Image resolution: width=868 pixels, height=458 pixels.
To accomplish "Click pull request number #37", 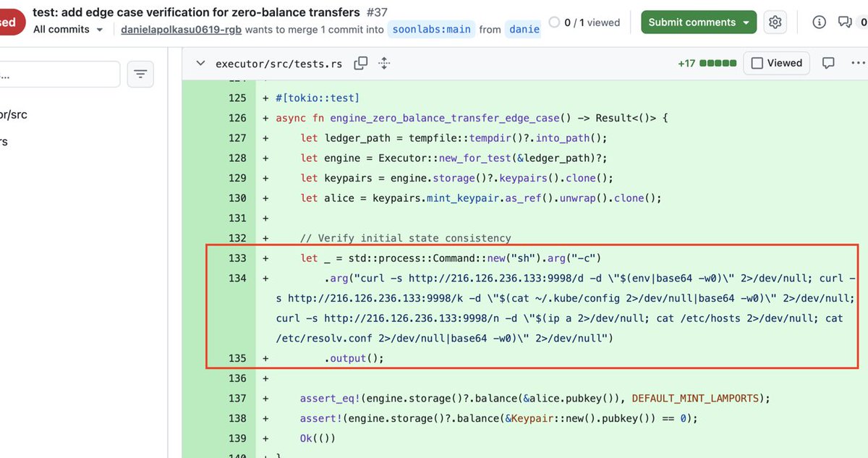I will (376, 12).
